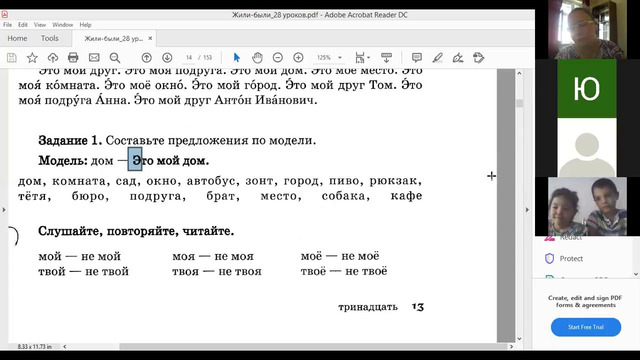The width and height of the screenshot is (640, 360).
Task: Open the Edit menu
Action: 23,24
